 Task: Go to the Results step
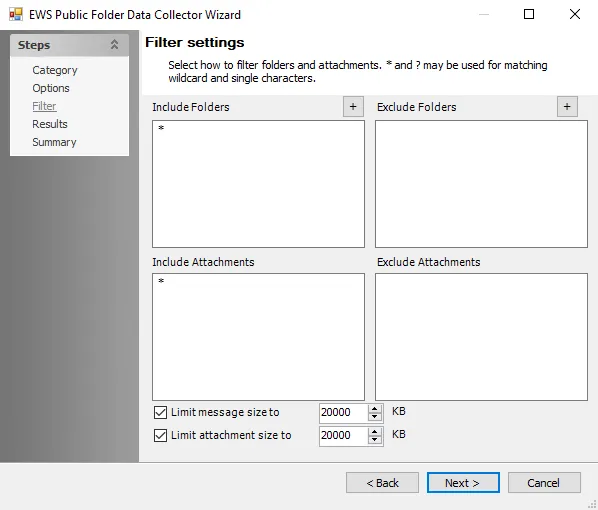coord(50,124)
